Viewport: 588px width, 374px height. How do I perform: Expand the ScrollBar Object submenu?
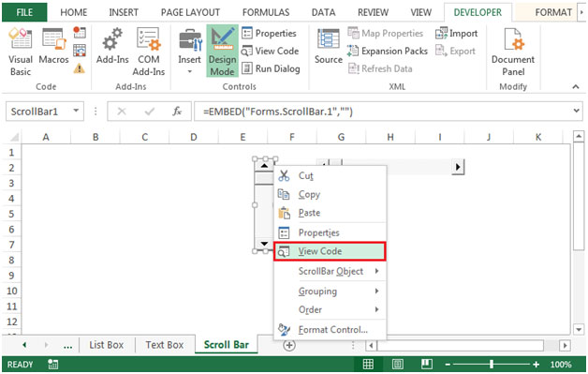[x=330, y=271]
